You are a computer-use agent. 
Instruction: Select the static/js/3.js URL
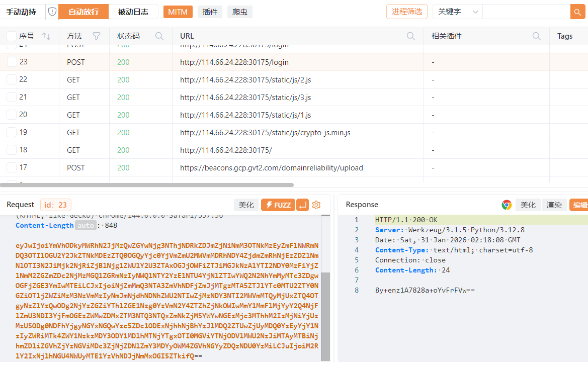tap(245, 98)
